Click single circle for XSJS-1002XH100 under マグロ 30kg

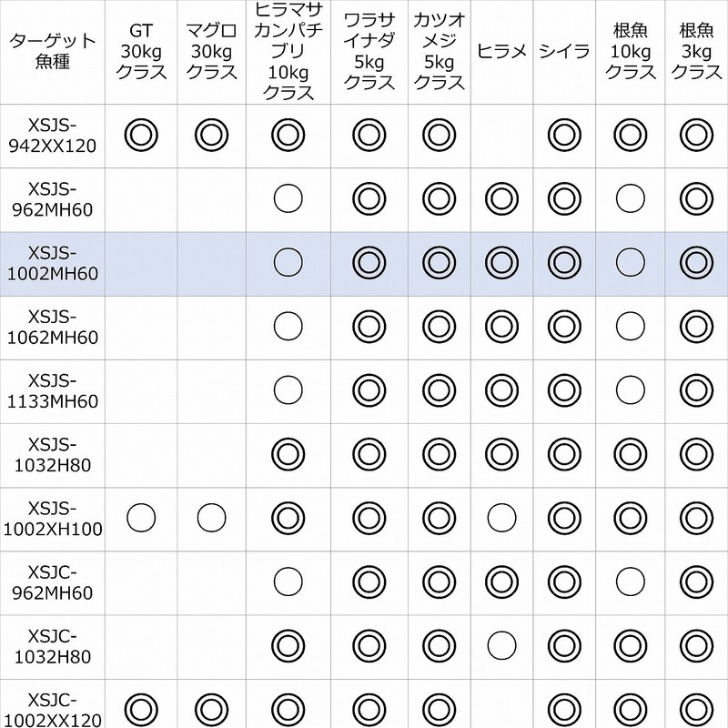(211, 518)
